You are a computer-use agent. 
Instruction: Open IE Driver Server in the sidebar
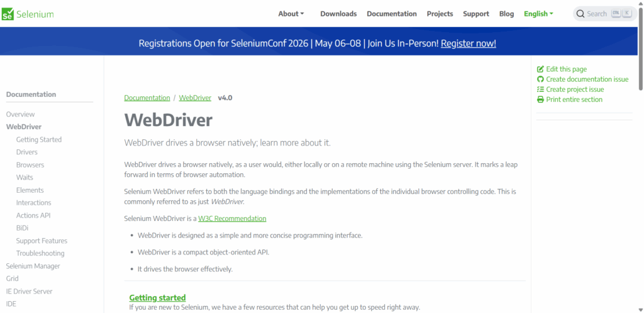pos(29,291)
